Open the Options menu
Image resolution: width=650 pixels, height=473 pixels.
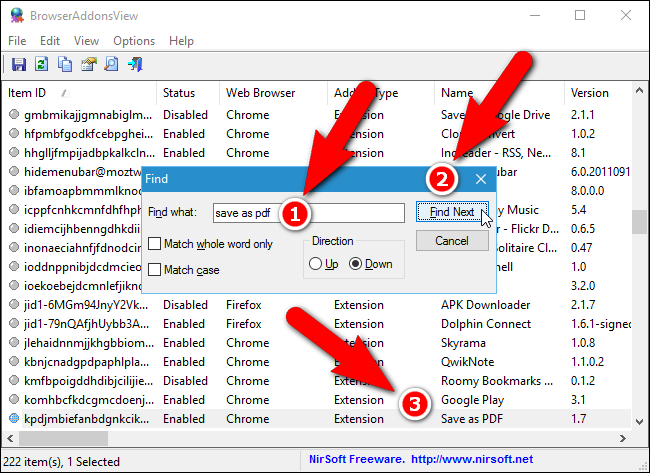pos(134,41)
